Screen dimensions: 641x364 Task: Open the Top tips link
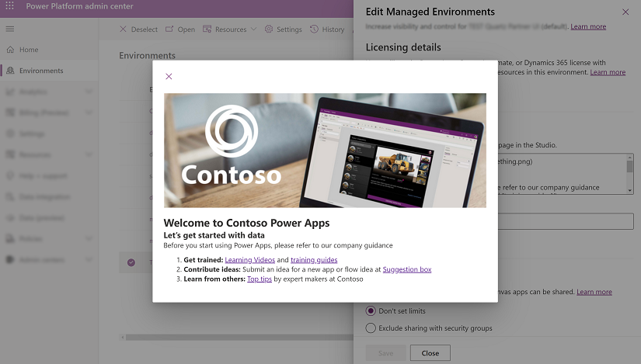coord(260,279)
